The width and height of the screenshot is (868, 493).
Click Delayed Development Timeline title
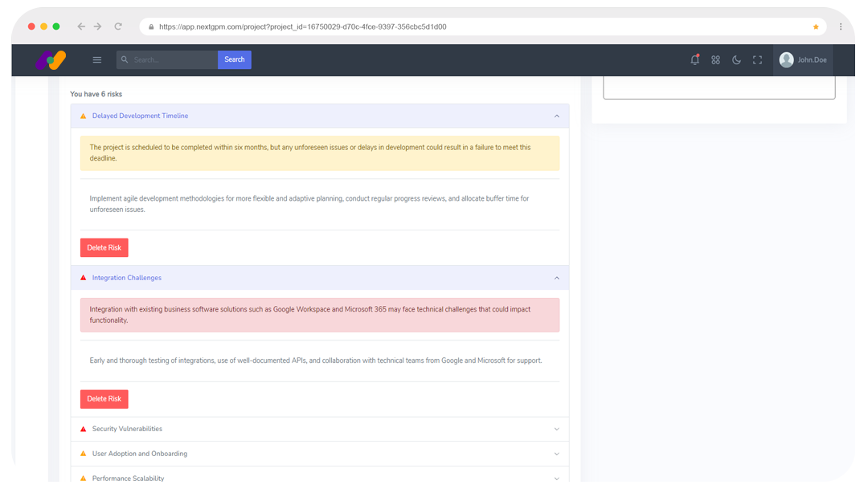[140, 116]
